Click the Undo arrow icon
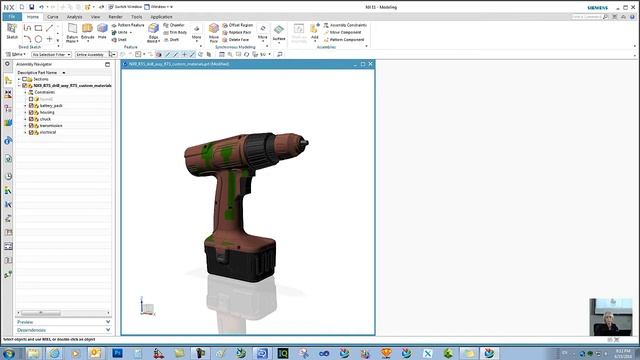The height and width of the screenshot is (360, 640). point(41,7)
